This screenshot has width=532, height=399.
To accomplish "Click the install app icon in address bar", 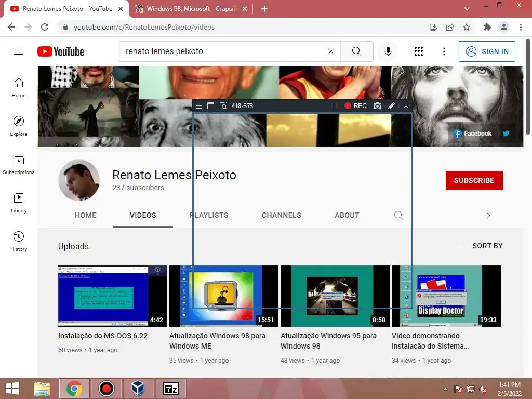I will 433,27.
